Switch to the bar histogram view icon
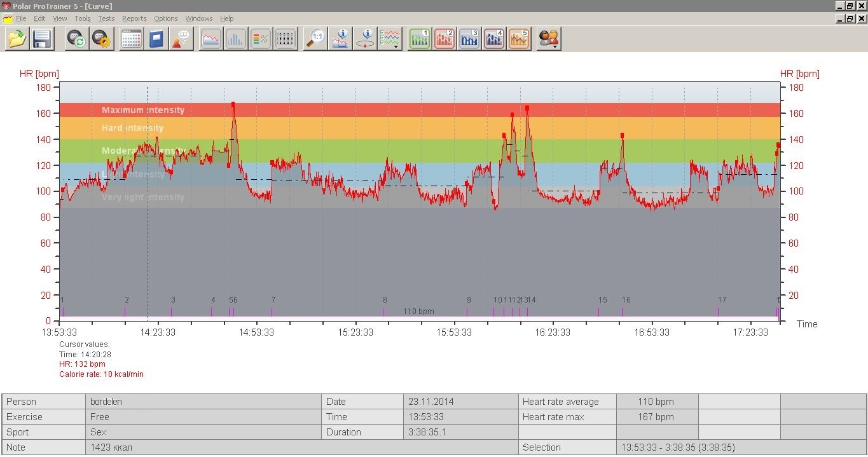The height and width of the screenshot is (457, 868). tap(235, 39)
